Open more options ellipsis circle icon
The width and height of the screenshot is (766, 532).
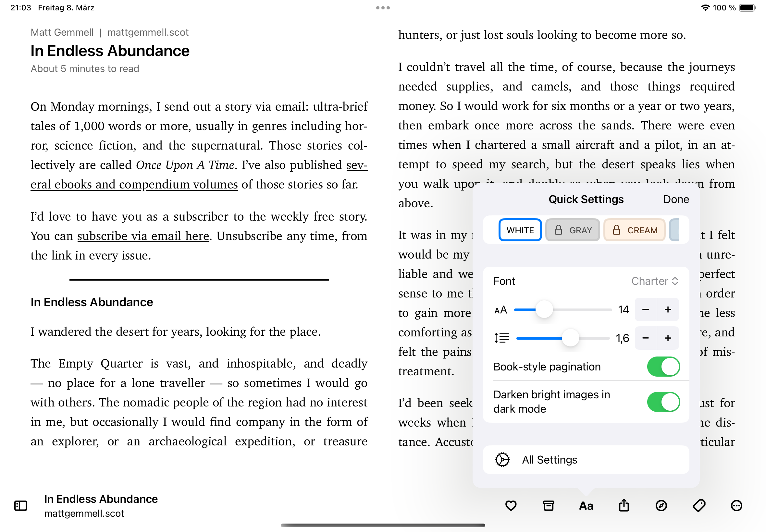pos(736,506)
